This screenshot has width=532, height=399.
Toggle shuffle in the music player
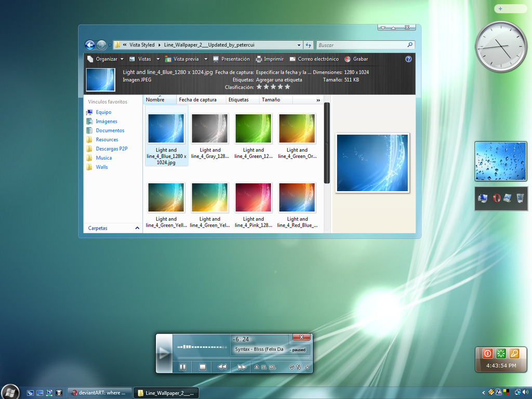point(299,367)
